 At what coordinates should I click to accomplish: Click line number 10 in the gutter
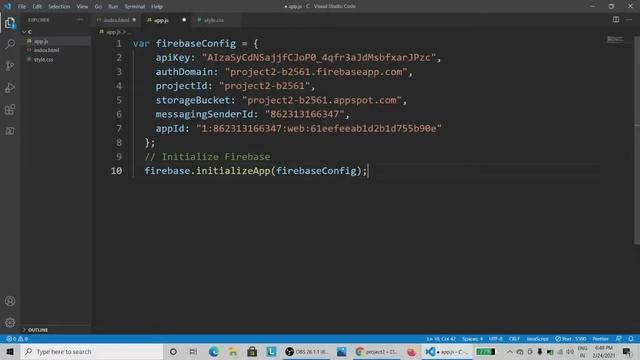point(116,171)
